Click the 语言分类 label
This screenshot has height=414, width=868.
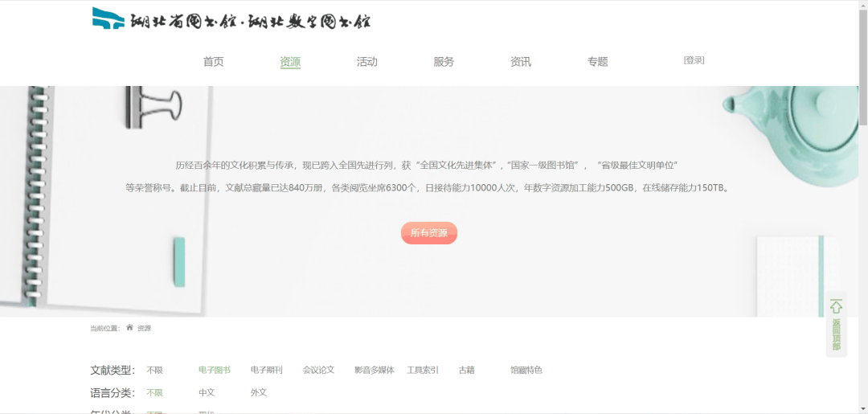(113, 393)
